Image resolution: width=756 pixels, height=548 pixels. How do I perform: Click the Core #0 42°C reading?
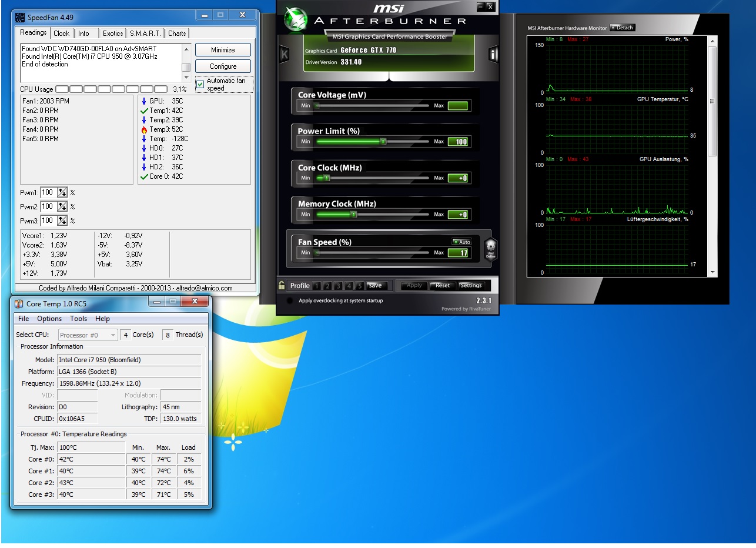[91, 459]
